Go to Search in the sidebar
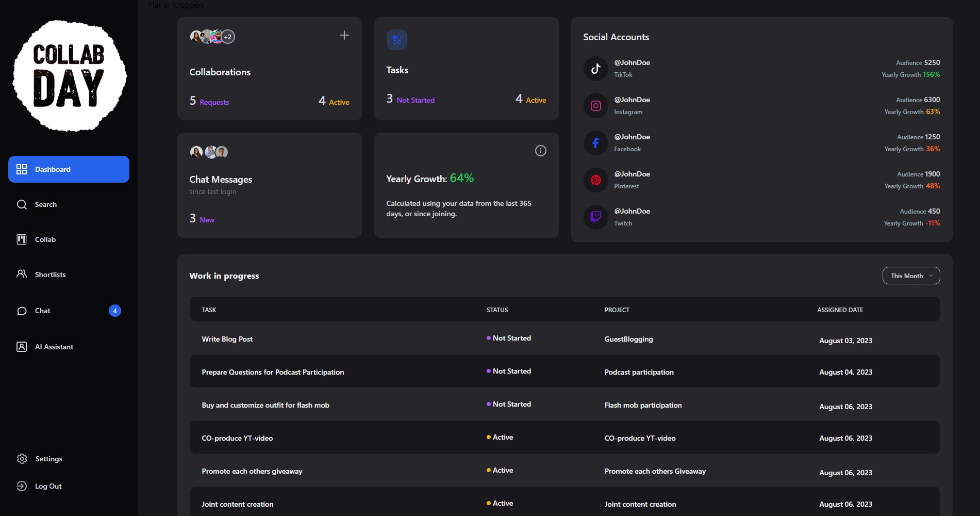Image resolution: width=980 pixels, height=516 pixels. 45,204
